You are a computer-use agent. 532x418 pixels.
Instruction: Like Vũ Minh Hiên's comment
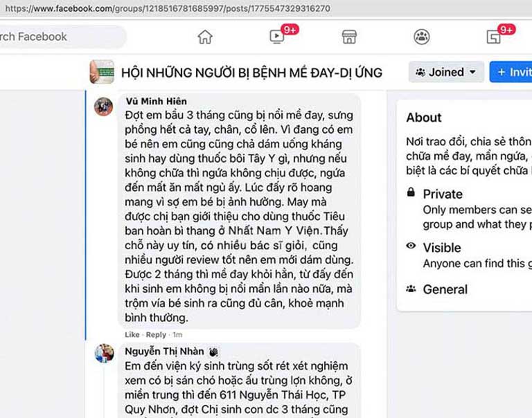click(132, 334)
